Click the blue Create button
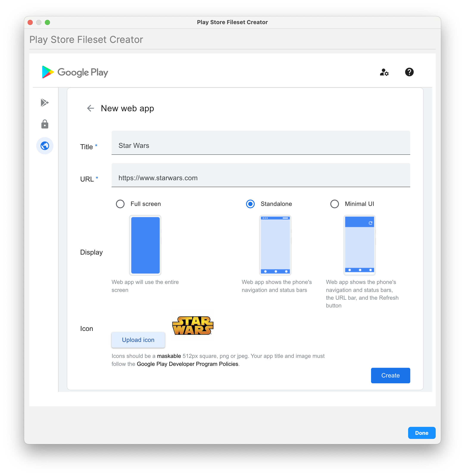The image size is (465, 476). coord(390,376)
